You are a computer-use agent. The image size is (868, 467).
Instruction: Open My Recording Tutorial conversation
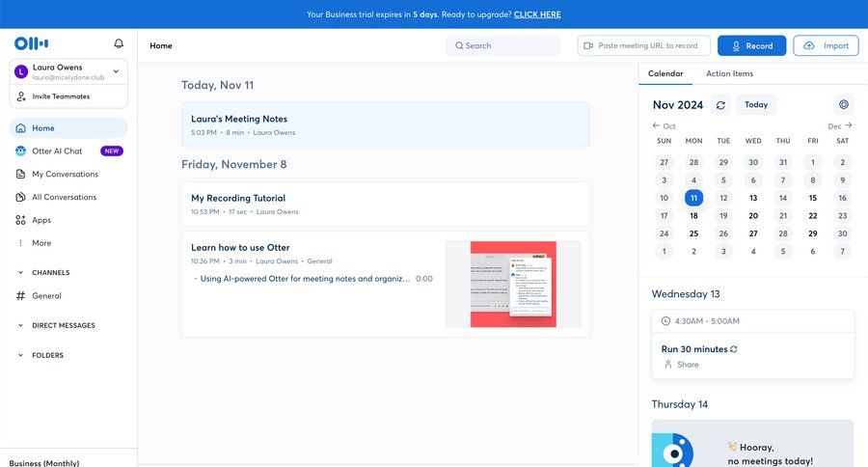pos(386,204)
